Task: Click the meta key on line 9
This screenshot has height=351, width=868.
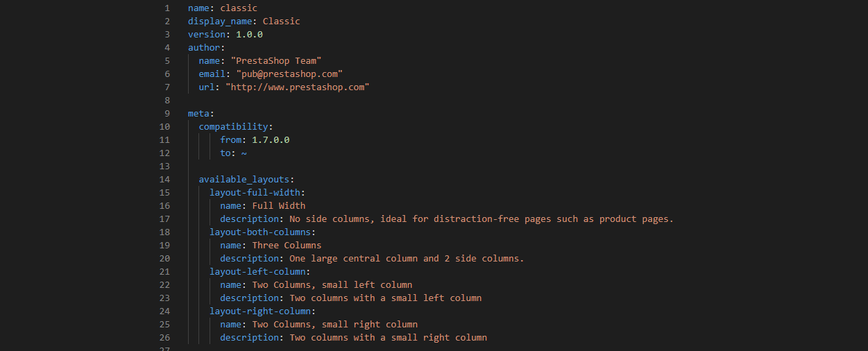Action: (198, 114)
